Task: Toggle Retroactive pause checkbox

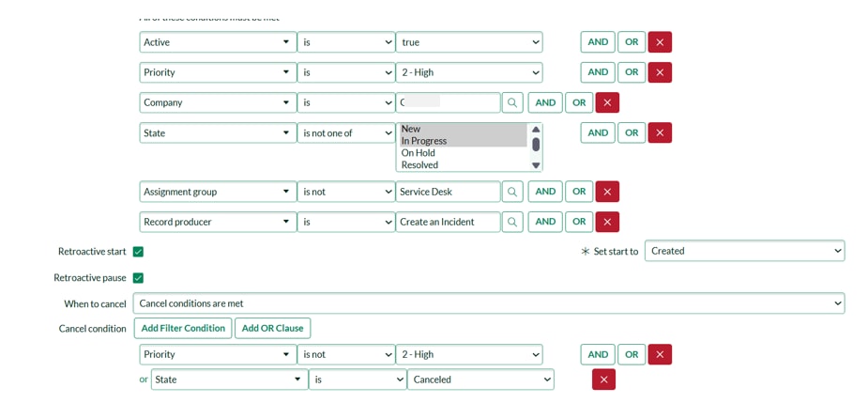Action: point(138,278)
